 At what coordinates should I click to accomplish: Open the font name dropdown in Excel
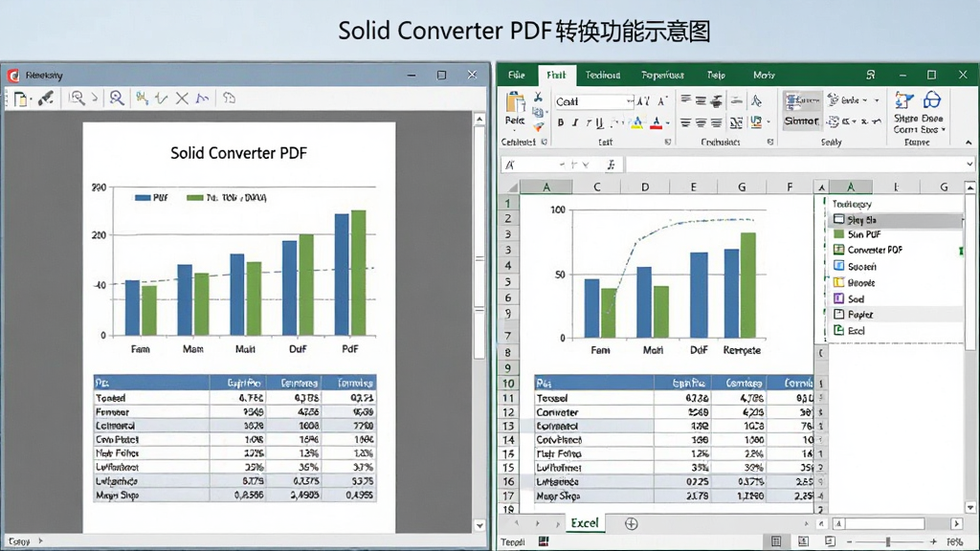pos(630,101)
